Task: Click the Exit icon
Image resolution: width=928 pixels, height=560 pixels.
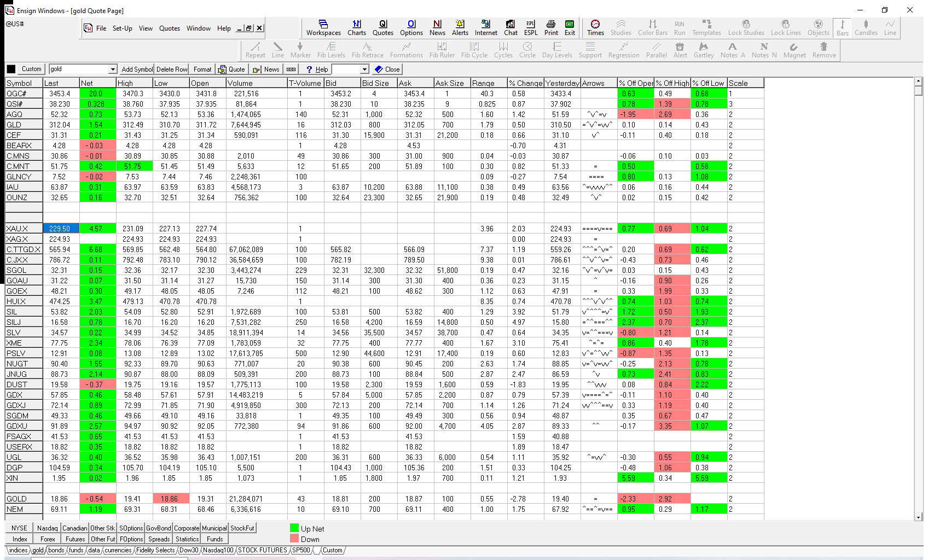Action: click(570, 28)
